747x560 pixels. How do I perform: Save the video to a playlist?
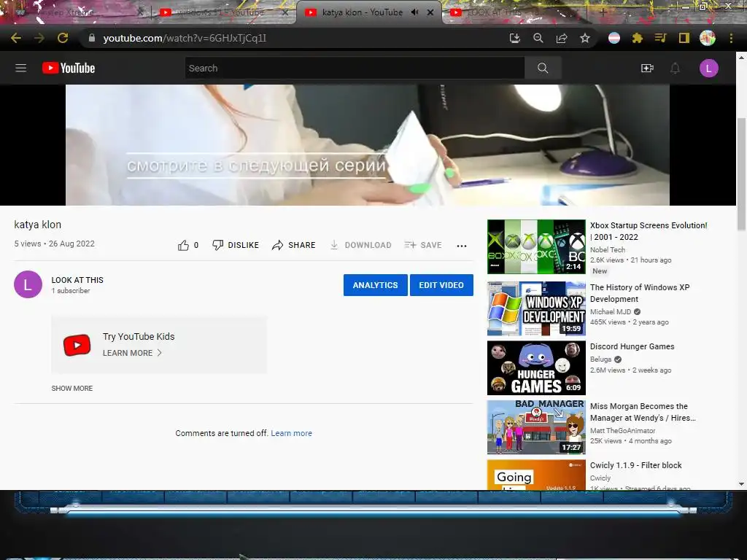[423, 245]
